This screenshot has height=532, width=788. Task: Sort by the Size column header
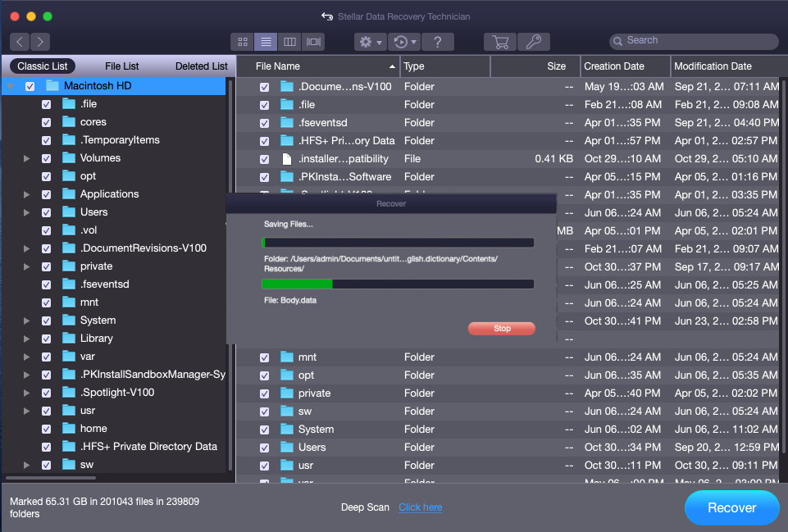pyautogui.click(x=535, y=66)
